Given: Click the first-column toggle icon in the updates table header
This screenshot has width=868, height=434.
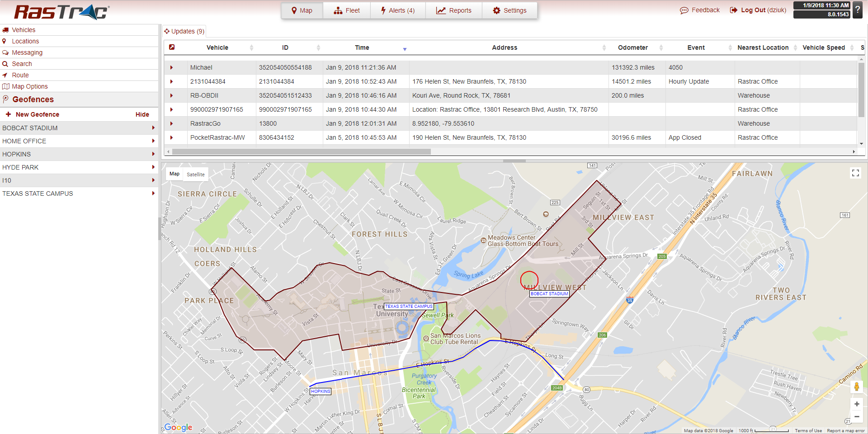Looking at the screenshot, I should pyautogui.click(x=172, y=47).
